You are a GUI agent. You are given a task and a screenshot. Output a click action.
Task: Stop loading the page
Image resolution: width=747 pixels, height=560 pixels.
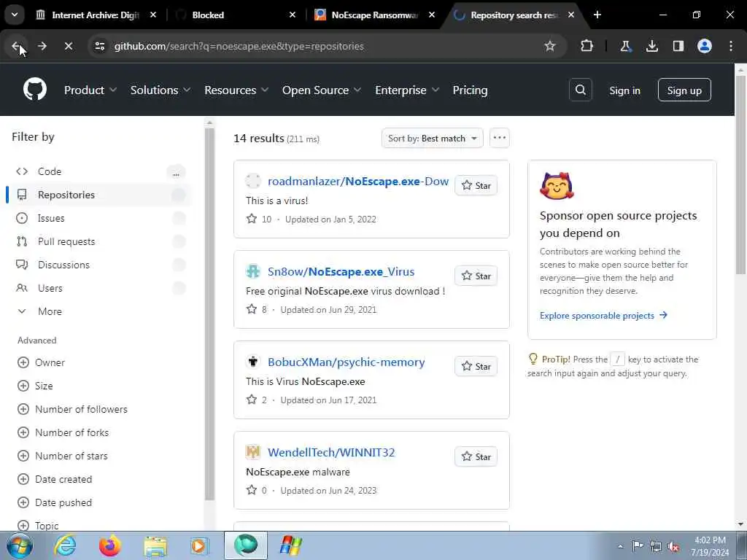[x=68, y=46]
